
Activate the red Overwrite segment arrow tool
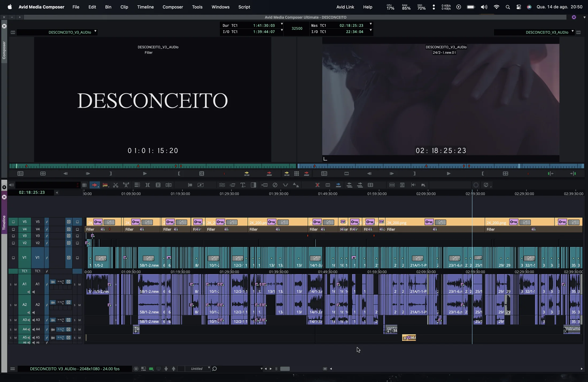click(95, 185)
